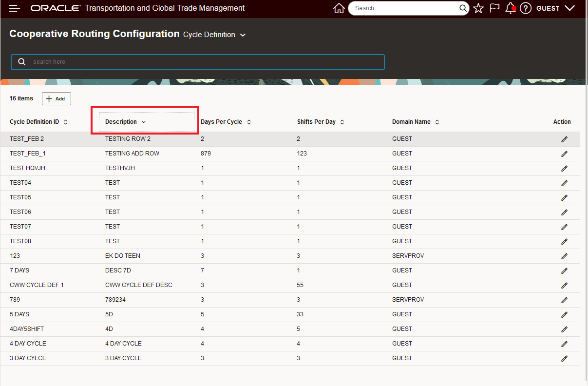Click the Add button

tap(57, 98)
